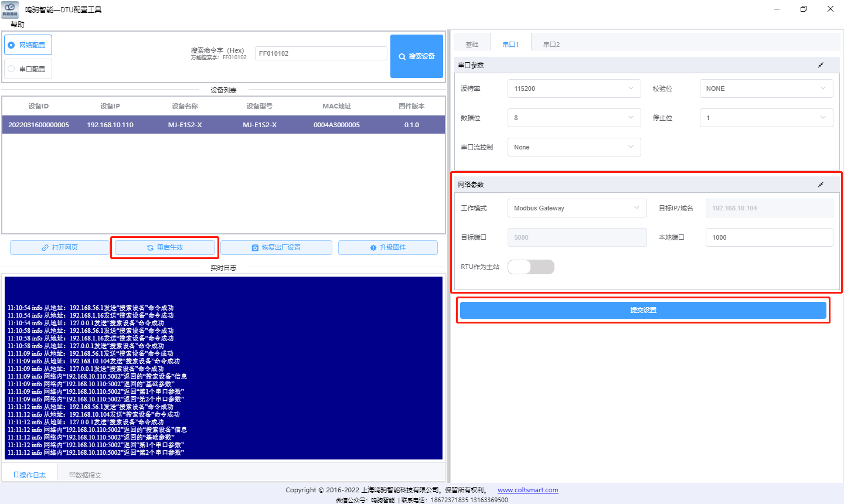Click the 本地端口 input field showing 1000

[770, 237]
